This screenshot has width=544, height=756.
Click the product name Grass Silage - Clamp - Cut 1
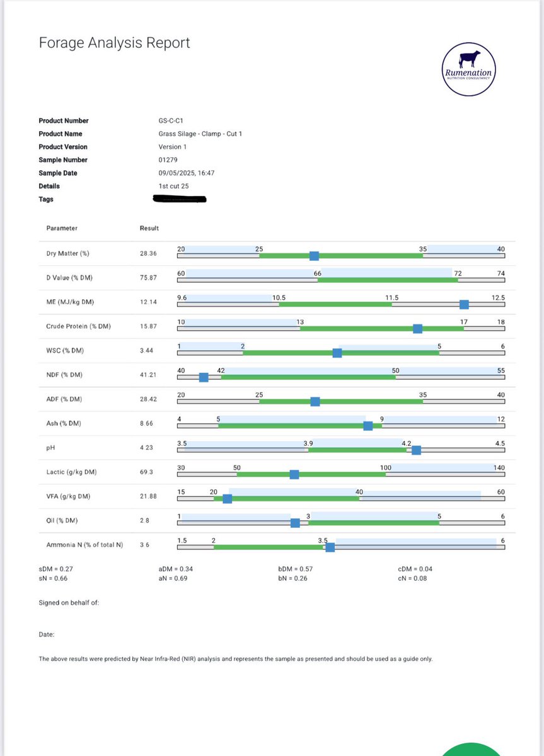pyautogui.click(x=202, y=134)
